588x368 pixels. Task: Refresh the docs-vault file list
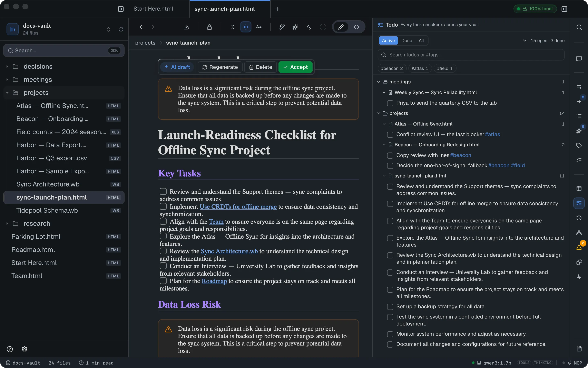(121, 29)
